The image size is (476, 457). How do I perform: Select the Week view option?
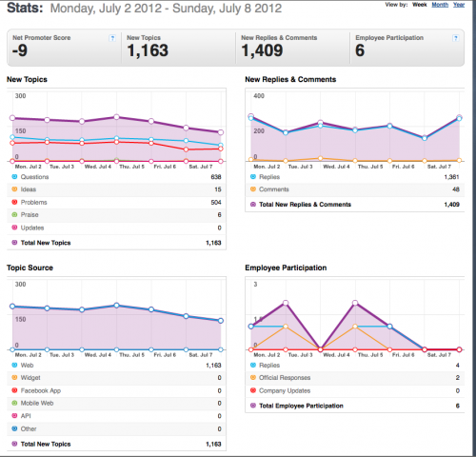(x=420, y=5)
